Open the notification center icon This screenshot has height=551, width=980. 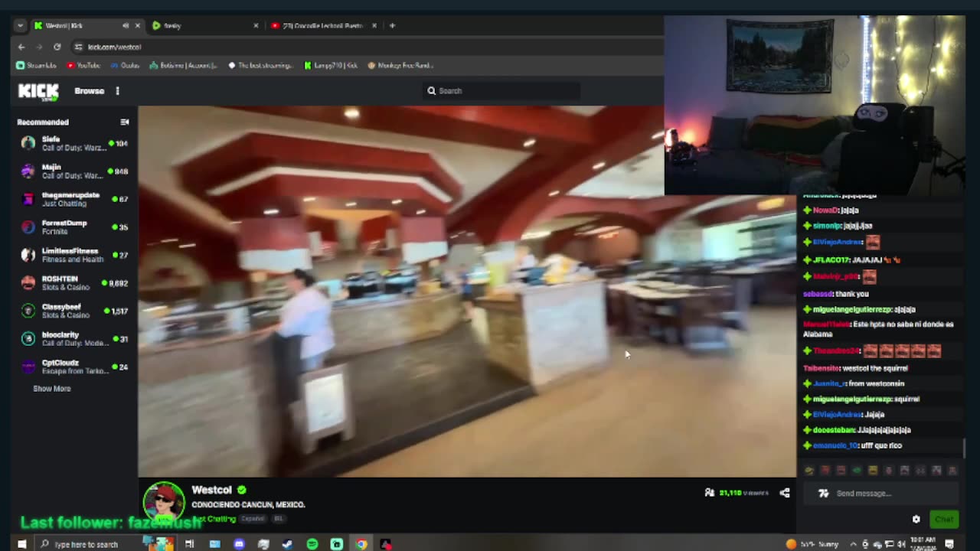949,544
